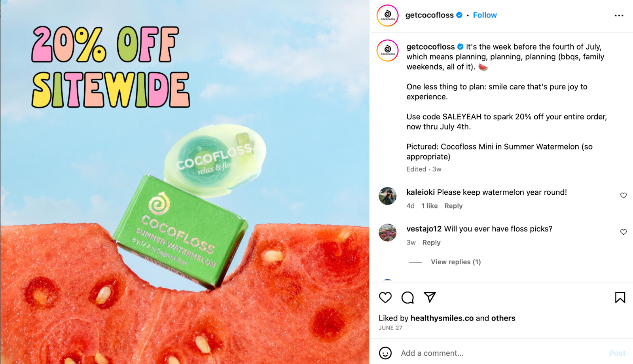Share post with the paper plane icon
The width and height of the screenshot is (633, 364).
tap(430, 297)
